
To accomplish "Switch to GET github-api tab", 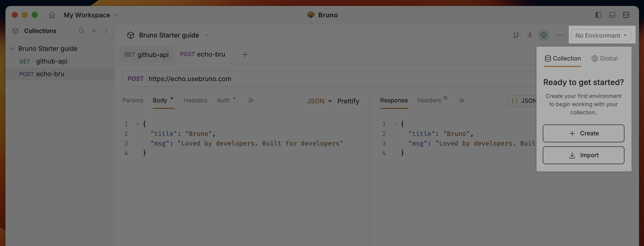I will tap(147, 55).
